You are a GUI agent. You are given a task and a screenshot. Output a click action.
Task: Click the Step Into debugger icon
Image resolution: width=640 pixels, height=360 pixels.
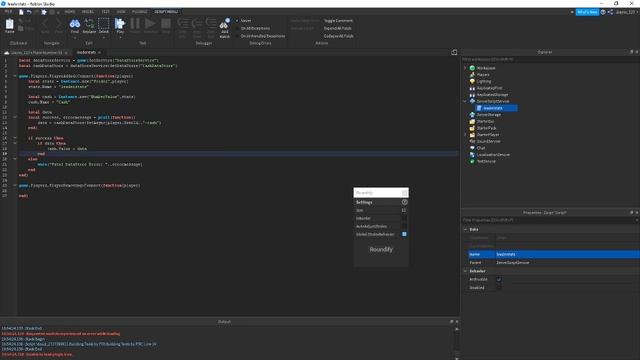coord(183,24)
